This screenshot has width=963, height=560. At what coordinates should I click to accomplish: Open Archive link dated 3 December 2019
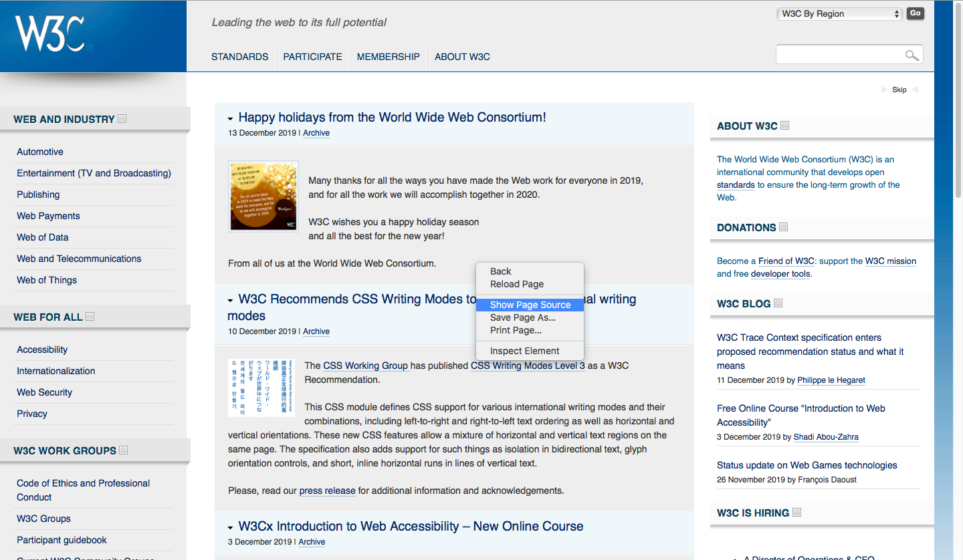tap(312, 542)
